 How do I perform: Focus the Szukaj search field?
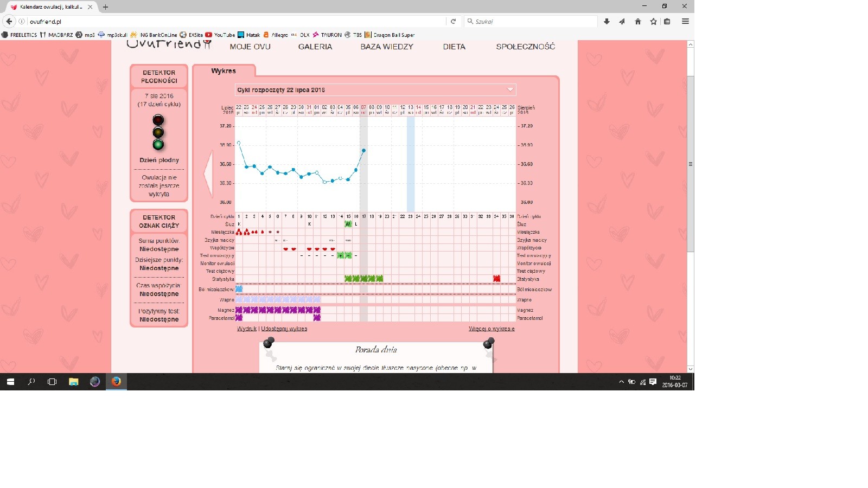click(532, 21)
